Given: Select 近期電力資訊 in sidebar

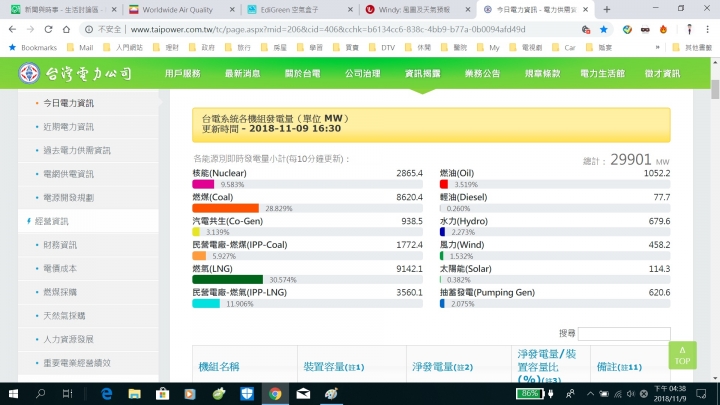Looking at the screenshot, I should click(68, 127).
